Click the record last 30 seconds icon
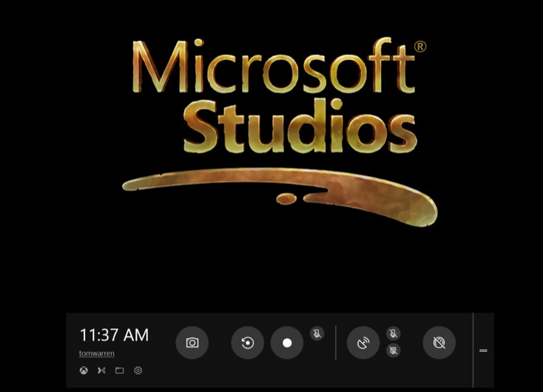This screenshot has height=392, width=543. [248, 343]
